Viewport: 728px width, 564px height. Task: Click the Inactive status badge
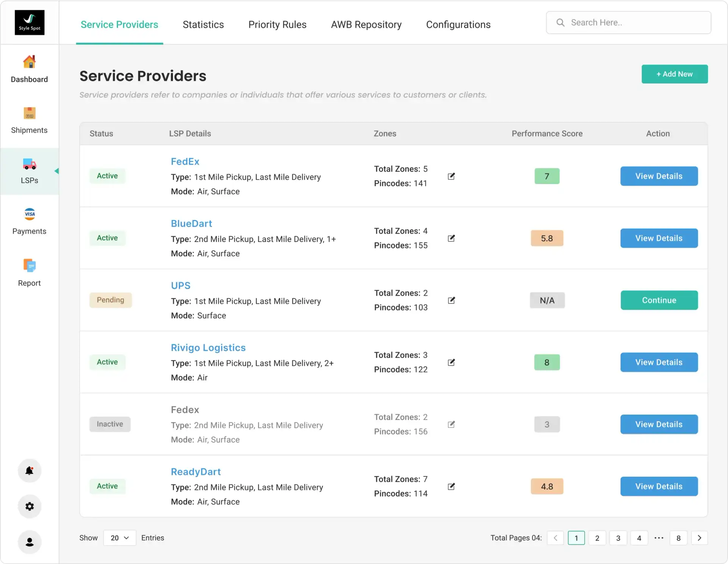(110, 424)
